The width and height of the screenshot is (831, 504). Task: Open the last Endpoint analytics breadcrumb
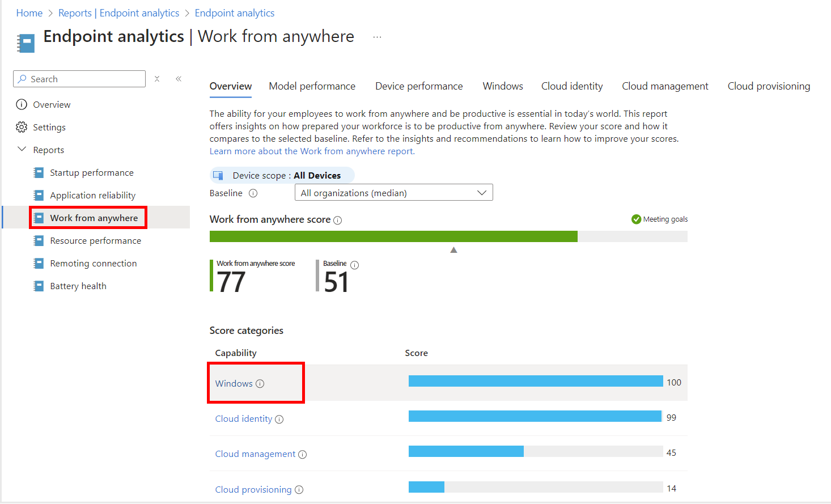235,13
